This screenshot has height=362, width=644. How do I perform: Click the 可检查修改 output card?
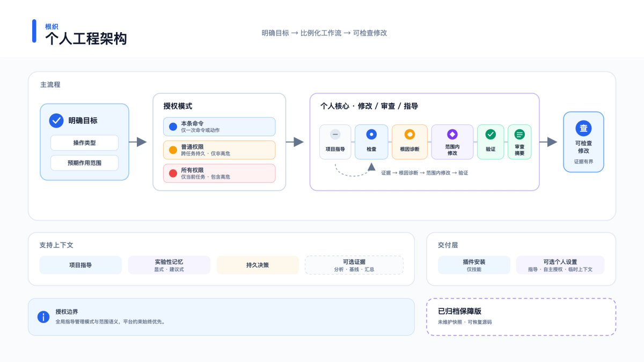point(583,142)
